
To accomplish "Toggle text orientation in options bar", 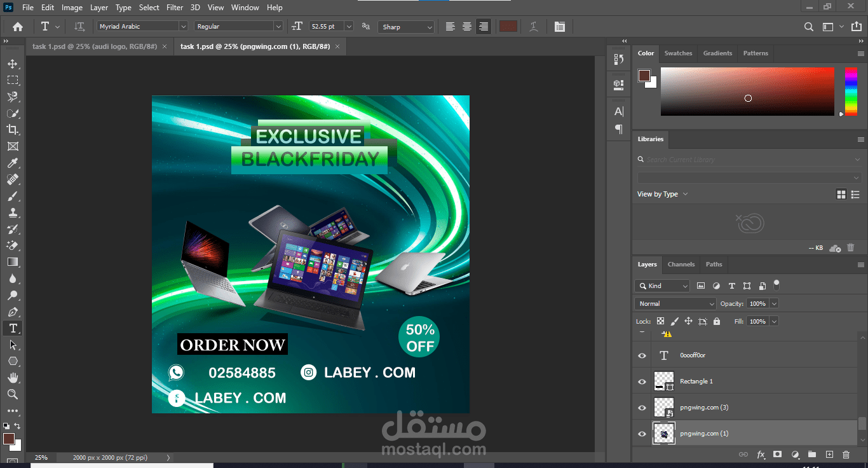I will [x=79, y=27].
